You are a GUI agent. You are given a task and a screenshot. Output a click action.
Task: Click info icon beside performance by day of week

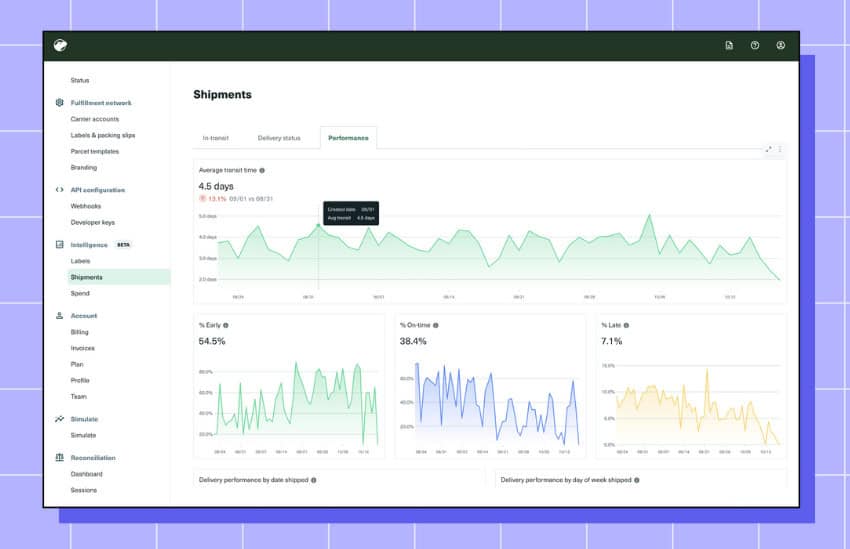636,480
